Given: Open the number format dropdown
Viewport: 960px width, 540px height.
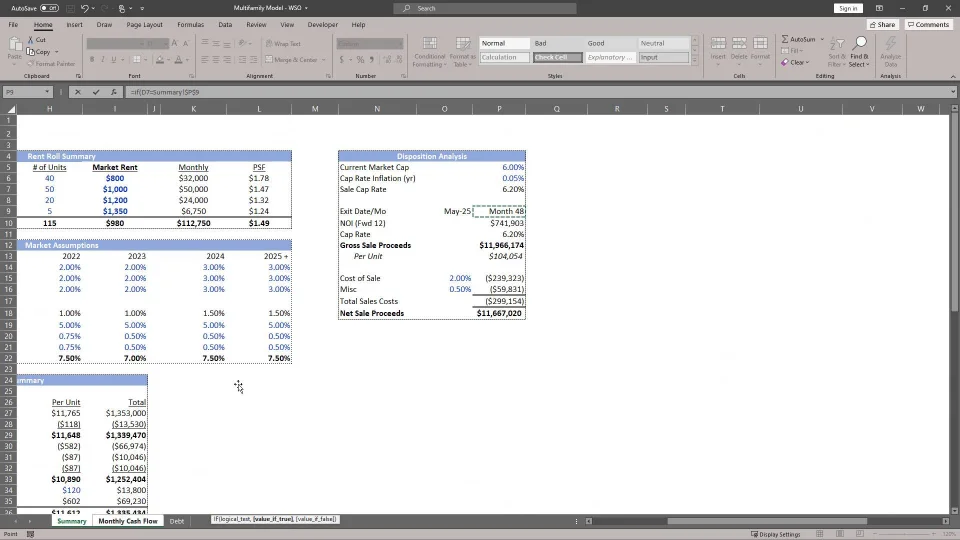Looking at the screenshot, I should tap(400, 44).
